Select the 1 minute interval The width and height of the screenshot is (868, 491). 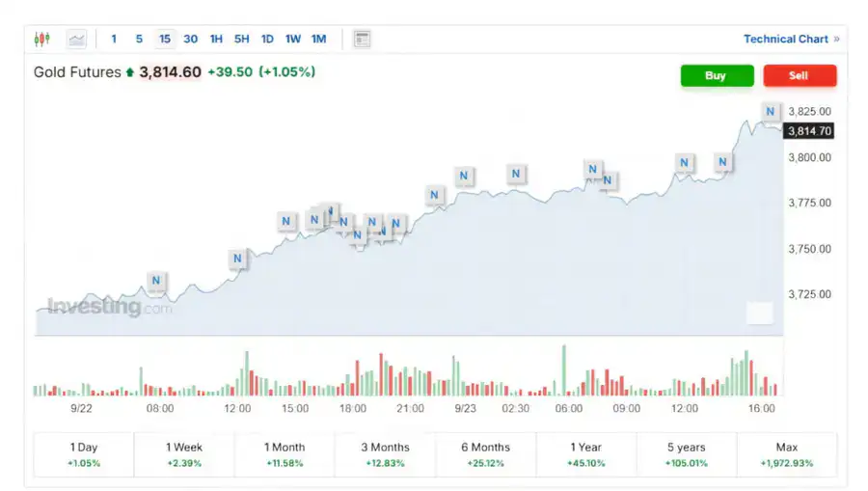point(114,40)
